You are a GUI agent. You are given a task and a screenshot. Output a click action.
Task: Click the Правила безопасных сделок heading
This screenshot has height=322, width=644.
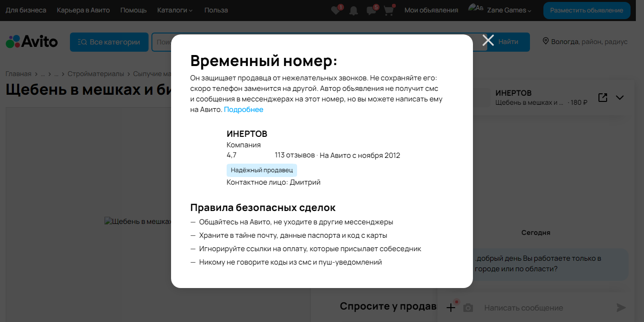point(263,208)
